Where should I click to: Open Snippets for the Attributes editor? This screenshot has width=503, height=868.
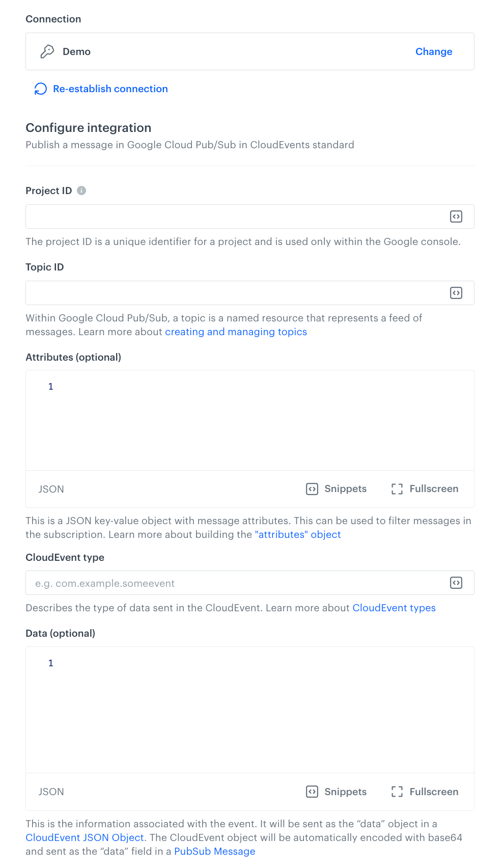tap(336, 489)
